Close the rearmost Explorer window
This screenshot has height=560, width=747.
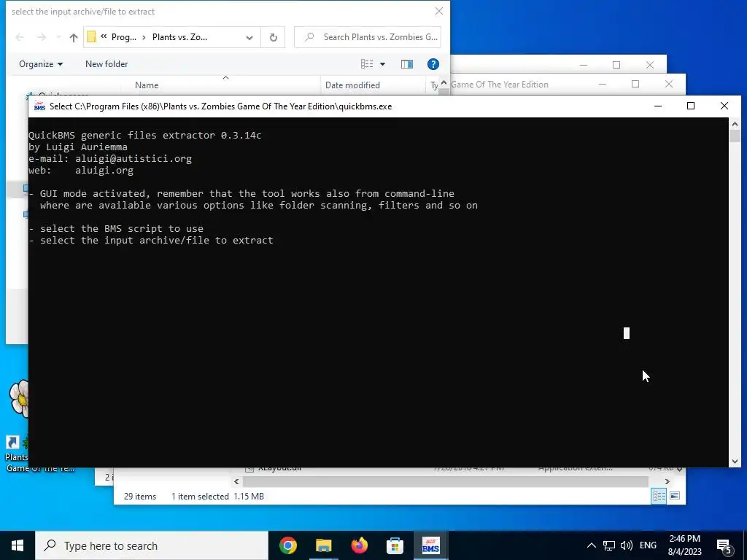coord(650,65)
